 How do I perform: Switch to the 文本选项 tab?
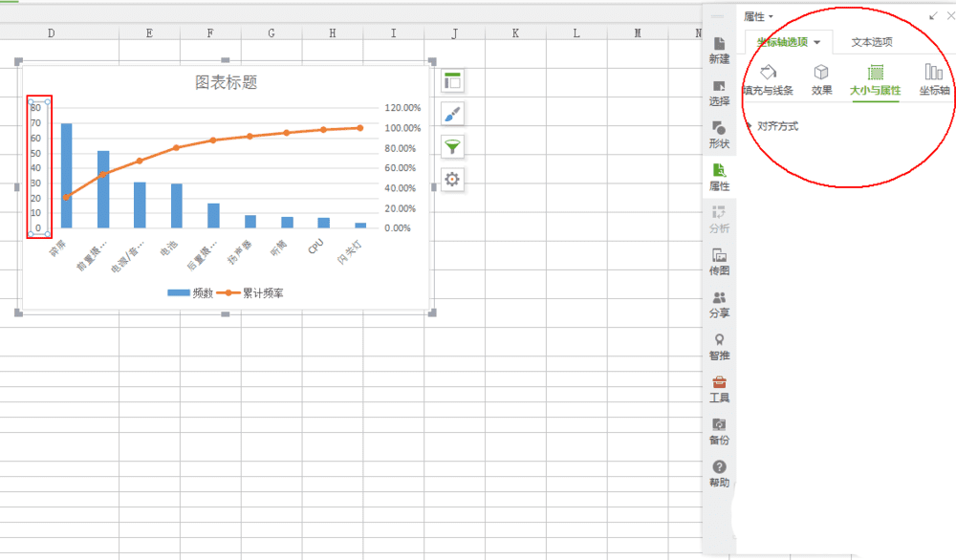872,42
